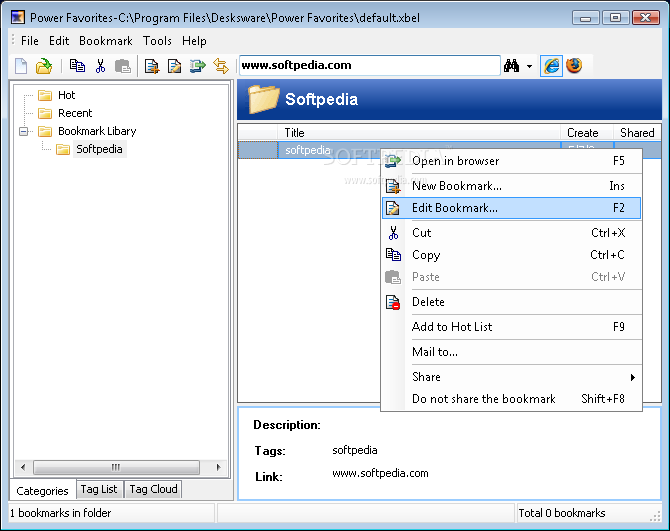
Task: Click the Open file folder toolbar icon
Action: coord(44,66)
